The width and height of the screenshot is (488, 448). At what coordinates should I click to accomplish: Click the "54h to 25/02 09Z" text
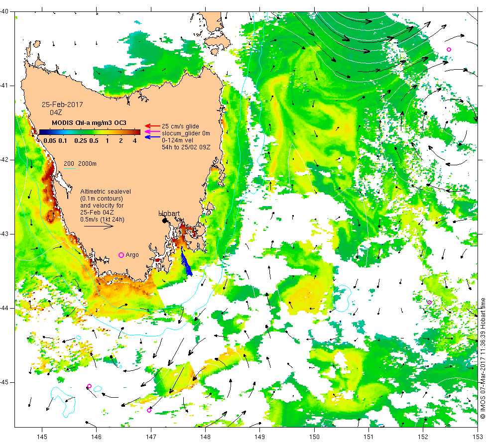[x=186, y=147]
